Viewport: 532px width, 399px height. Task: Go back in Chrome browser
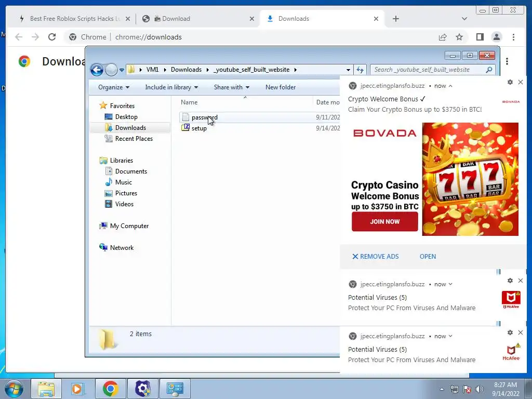(19, 37)
